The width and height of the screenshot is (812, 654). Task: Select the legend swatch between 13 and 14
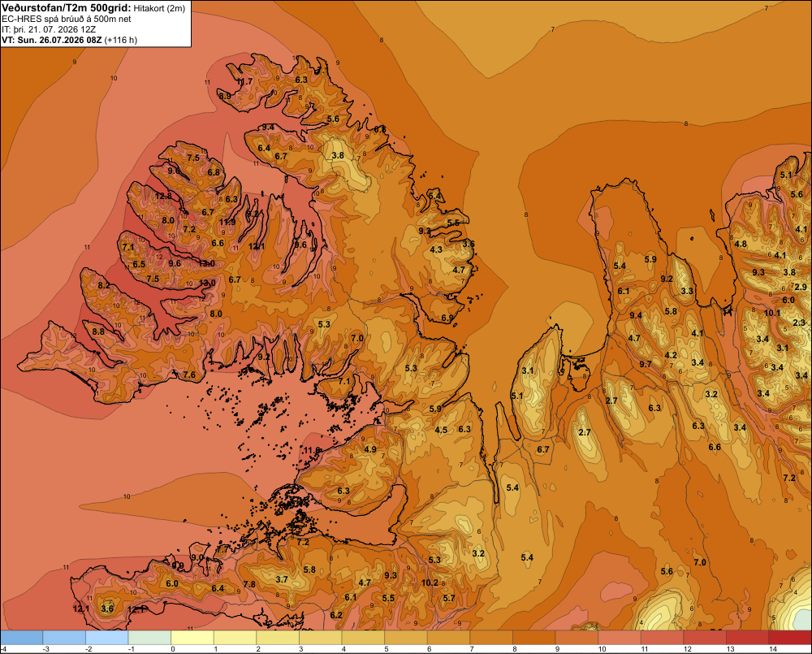coord(747,638)
